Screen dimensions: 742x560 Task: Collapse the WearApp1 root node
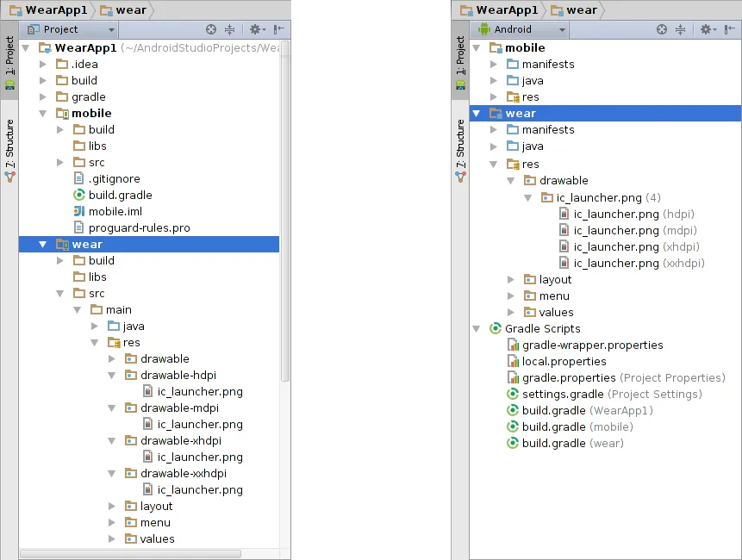[x=26, y=47]
